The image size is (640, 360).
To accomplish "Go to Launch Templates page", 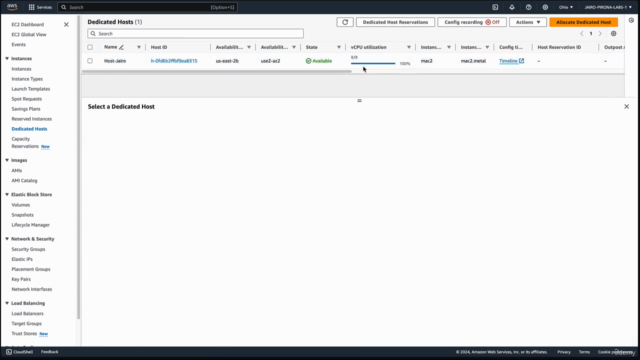I will pos(31,89).
